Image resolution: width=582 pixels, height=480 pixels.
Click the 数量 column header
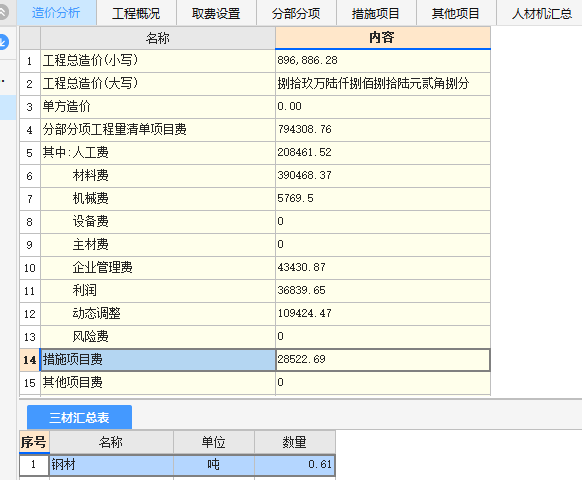click(x=295, y=443)
